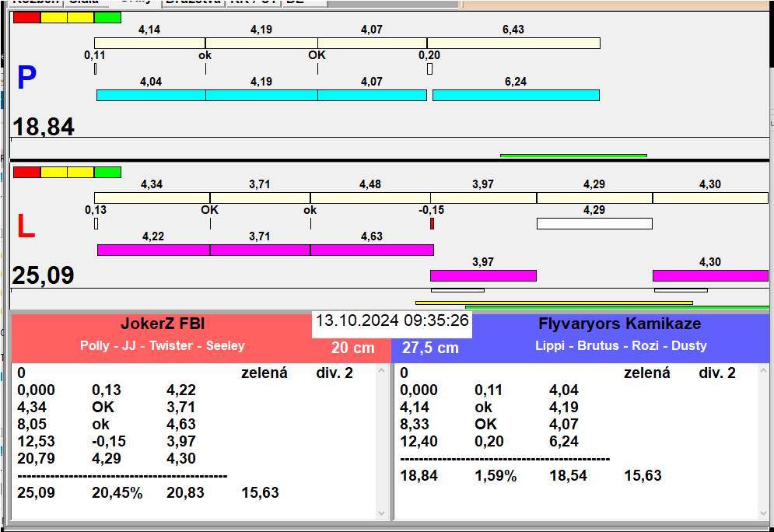The image size is (774, 532).
Task: Click the lane L total time 25,09
Action: pyautogui.click(x=44, y=275)
